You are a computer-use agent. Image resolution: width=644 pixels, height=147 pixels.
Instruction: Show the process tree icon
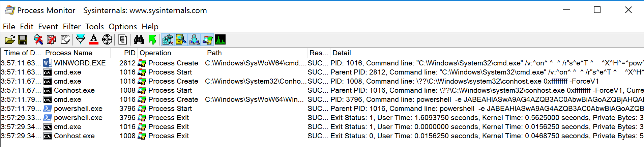(122, 40)
